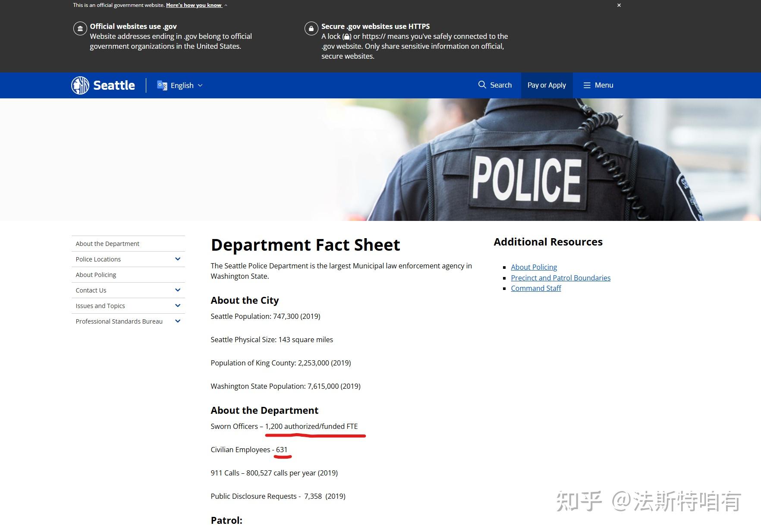This screenshot has width=761, height=532.
Task: Click 'Washington State Population: 7,615,000' line
Action: [286, 386]
